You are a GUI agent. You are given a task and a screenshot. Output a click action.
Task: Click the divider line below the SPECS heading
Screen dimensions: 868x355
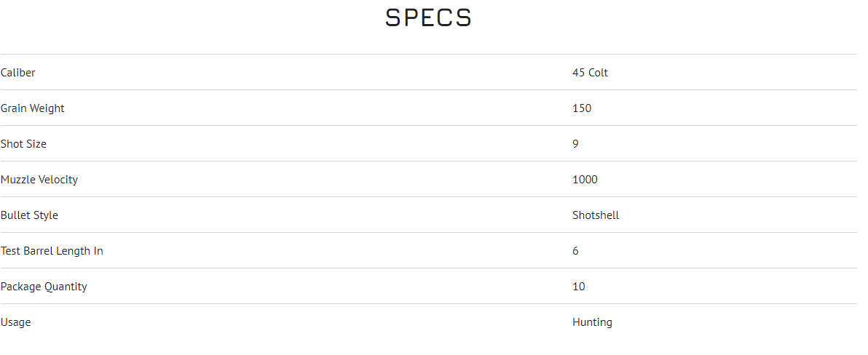pos(428,54)
